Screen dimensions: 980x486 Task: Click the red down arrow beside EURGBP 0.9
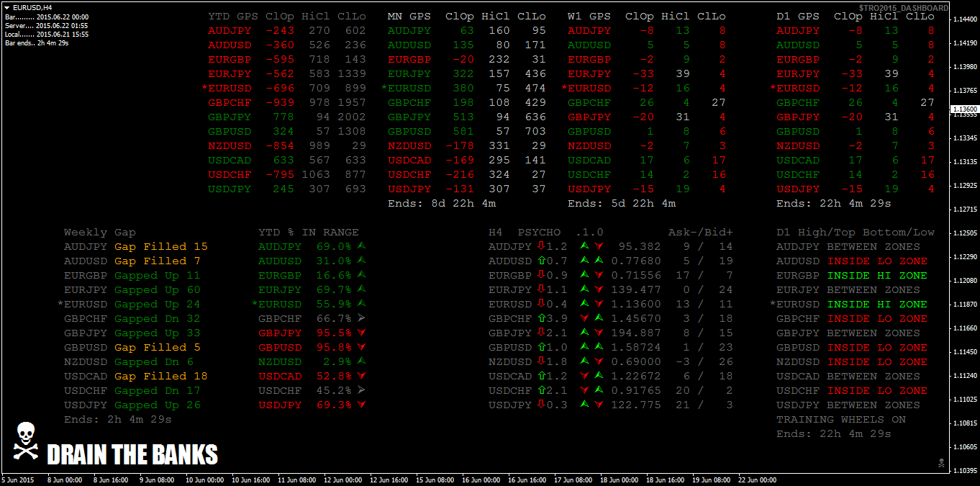click(542, 275)
